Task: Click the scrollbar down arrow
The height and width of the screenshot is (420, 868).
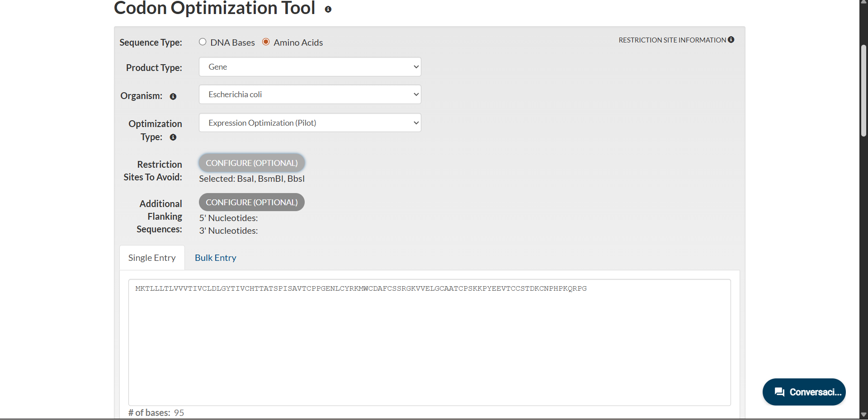Action: point(863,415)
